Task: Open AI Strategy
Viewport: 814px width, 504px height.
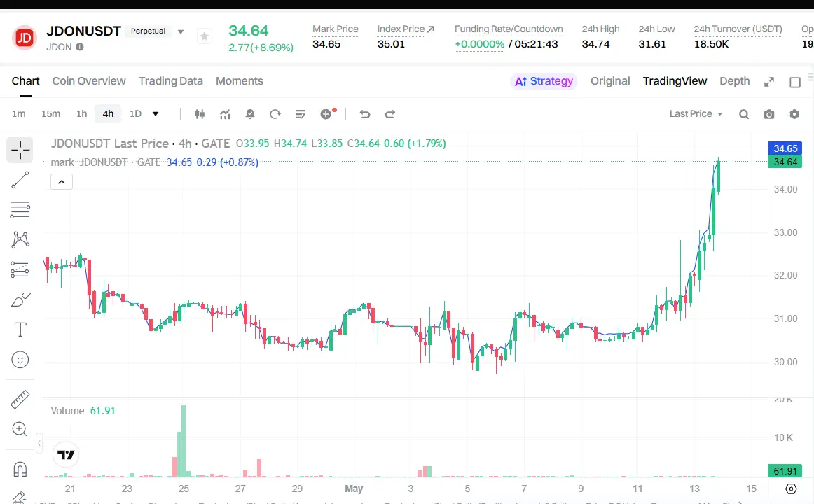Action: tap(544, 81)
